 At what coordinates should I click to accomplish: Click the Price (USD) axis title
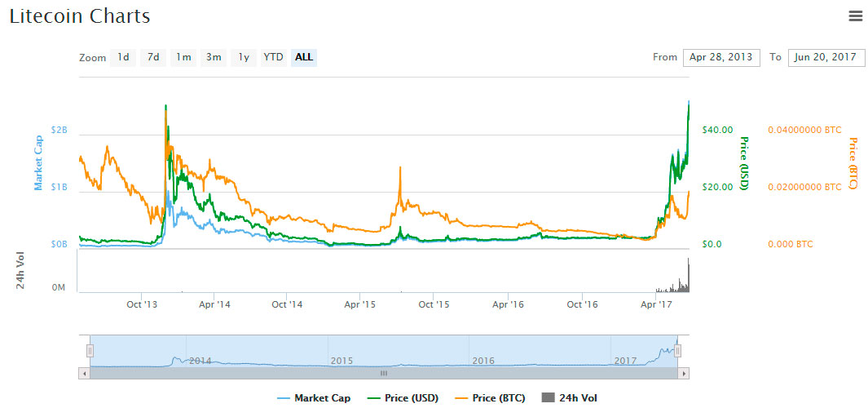click(744, 163)
